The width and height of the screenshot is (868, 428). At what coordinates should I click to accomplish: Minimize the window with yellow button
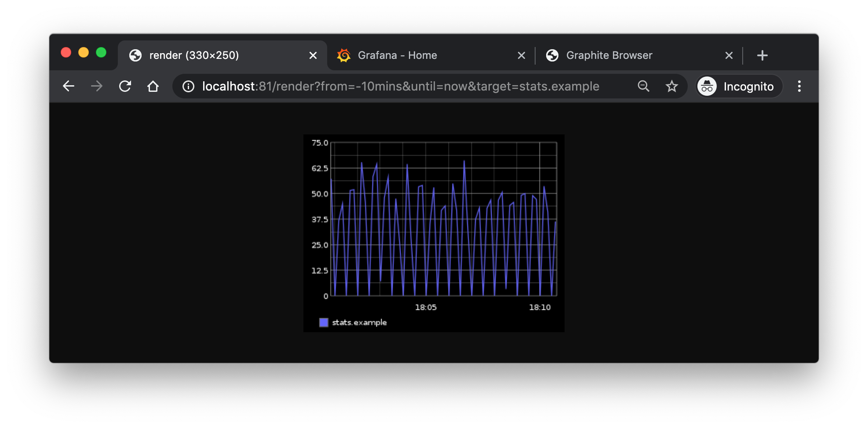pyautogui.click(x=84, y=53)
